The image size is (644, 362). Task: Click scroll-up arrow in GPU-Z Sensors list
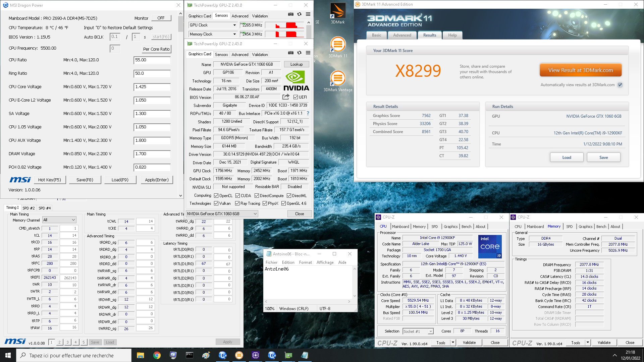coord(309,23)
